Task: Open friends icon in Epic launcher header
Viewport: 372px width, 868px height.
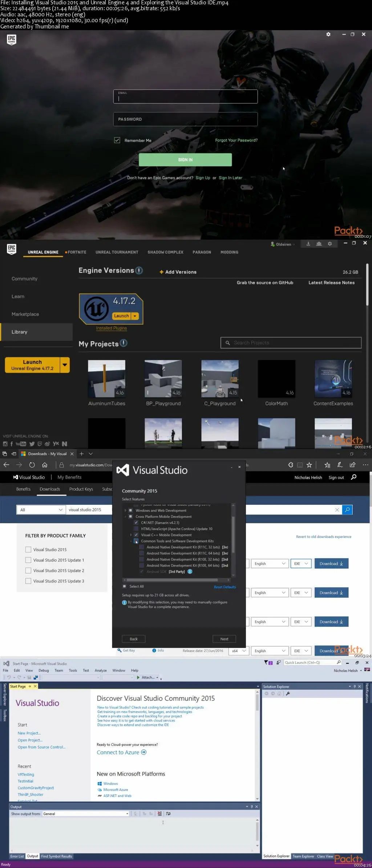Action: 319,244
